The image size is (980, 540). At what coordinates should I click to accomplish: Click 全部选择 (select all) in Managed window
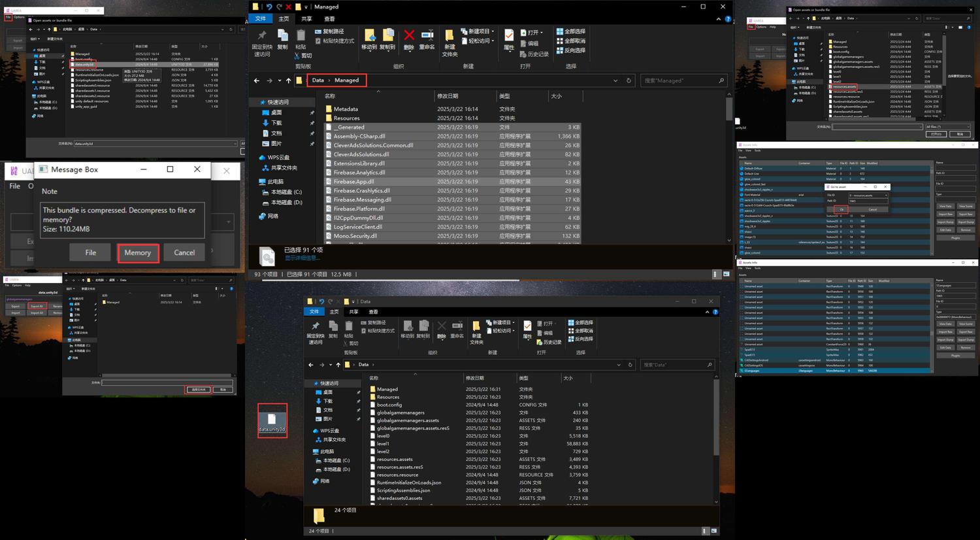pyautogui.click(x=571, y=31)
